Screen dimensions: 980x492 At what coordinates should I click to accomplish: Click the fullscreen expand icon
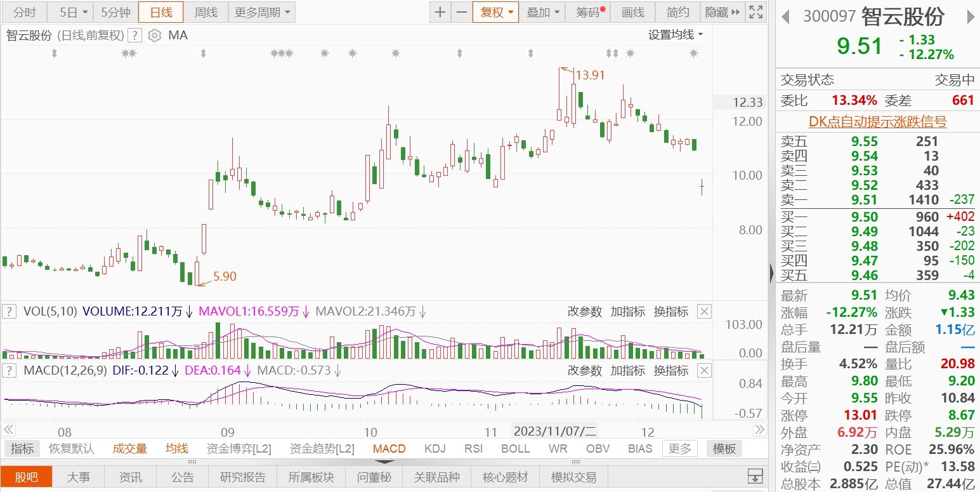(755, 12)
